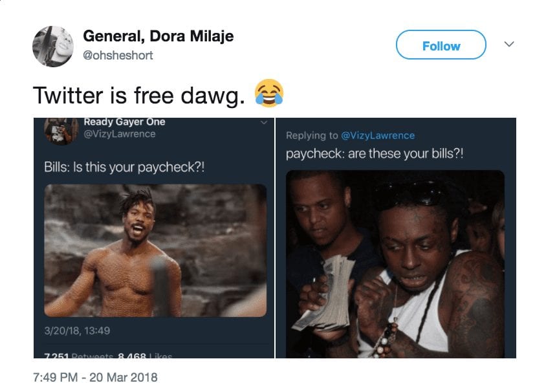
Task: Open the Likes count in screenshot
Action: coord(145,355)
